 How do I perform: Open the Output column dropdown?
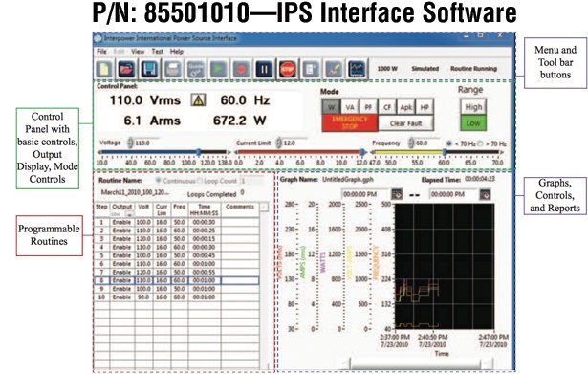[129, 214]
